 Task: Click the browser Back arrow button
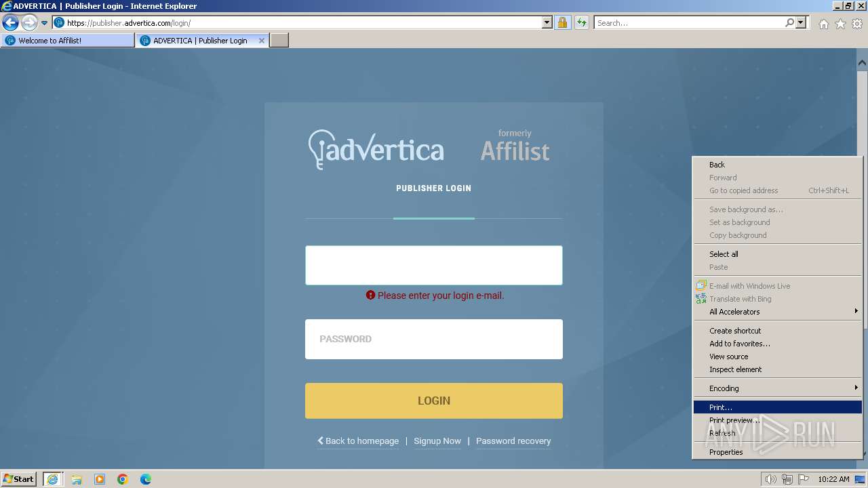click(x=10, y=23)
